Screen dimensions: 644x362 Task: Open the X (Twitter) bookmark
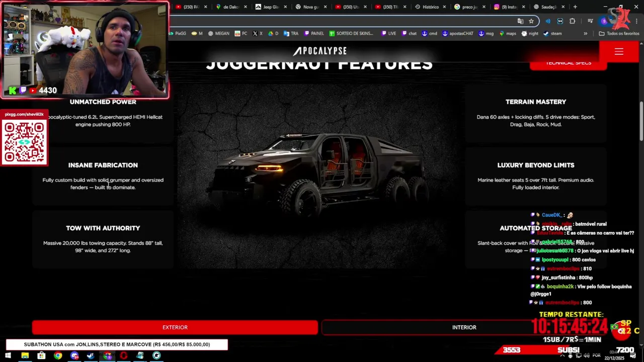tap(258, 34)
